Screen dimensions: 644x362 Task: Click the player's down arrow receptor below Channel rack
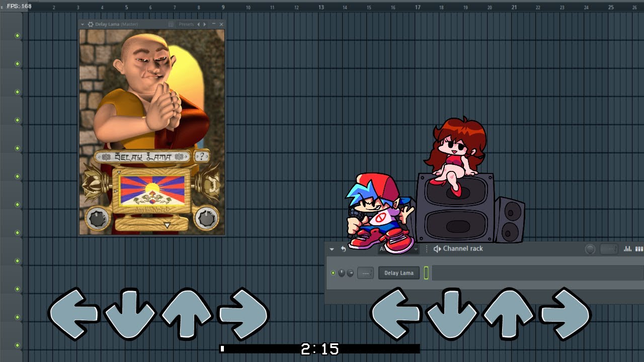(x=452, y=314)
